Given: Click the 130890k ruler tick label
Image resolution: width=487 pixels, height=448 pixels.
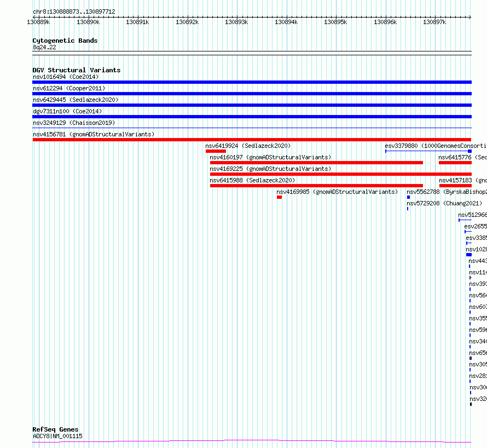Looking at the screenshot, I should click(88, 22).
